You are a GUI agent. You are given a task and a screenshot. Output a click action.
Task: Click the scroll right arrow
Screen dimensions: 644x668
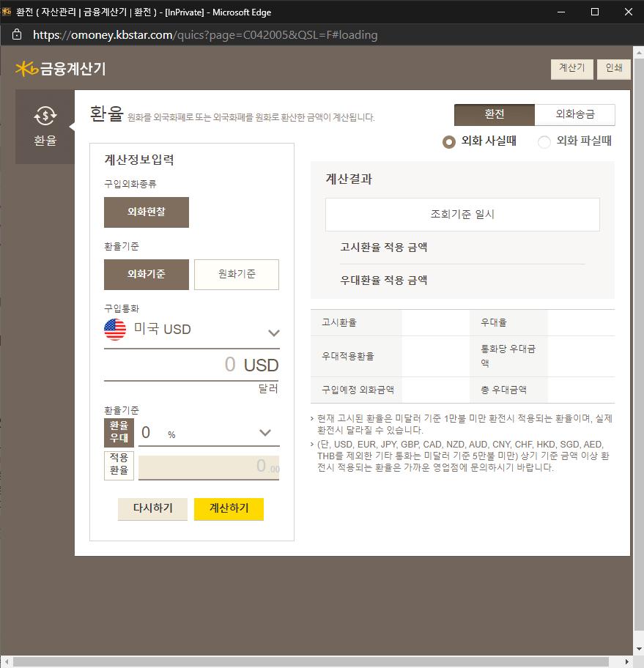pyautogui.click(x=627, y=661)
